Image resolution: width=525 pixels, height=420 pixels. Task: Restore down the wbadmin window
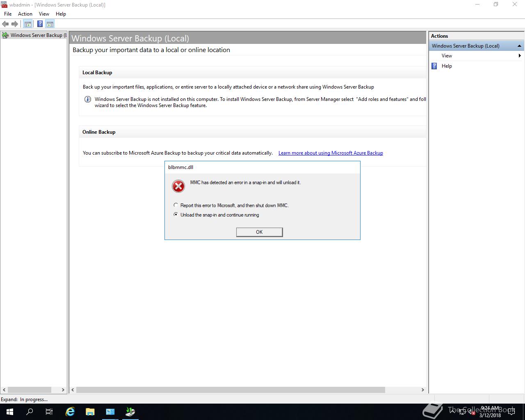(x=496, y=5)
